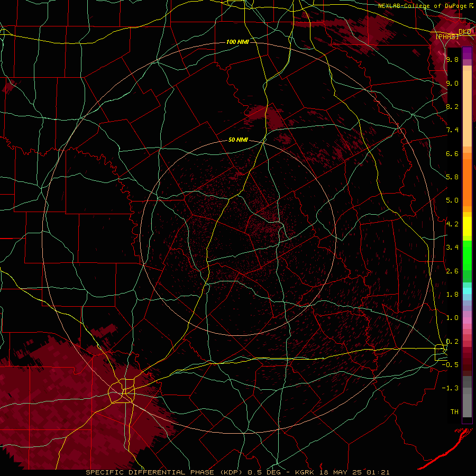Image resolution: width=476 pixels, height=476 pixels.
Task: Pick the pink band of the color scale
Action: 467,321
